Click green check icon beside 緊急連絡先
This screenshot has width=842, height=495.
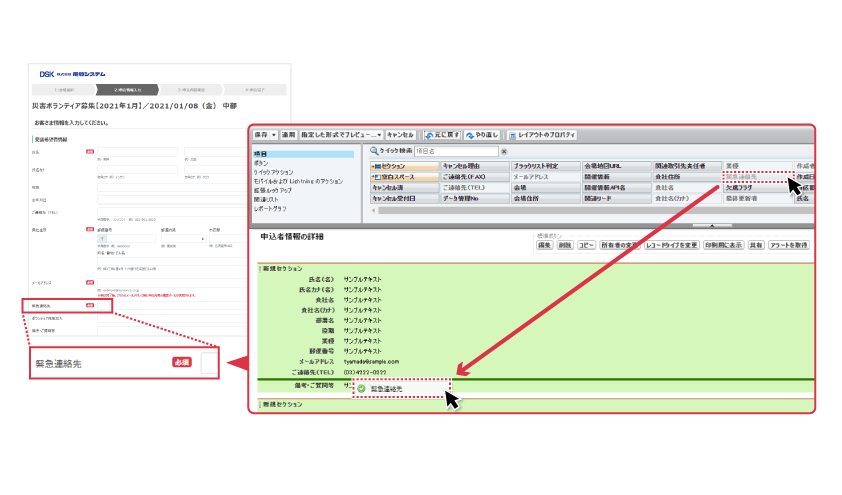(x=361, y=388)
